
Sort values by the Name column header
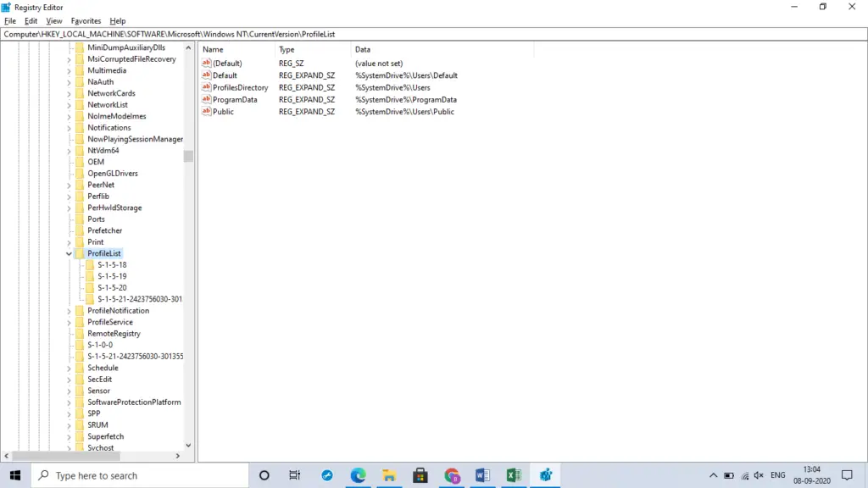tap(236, 50)
